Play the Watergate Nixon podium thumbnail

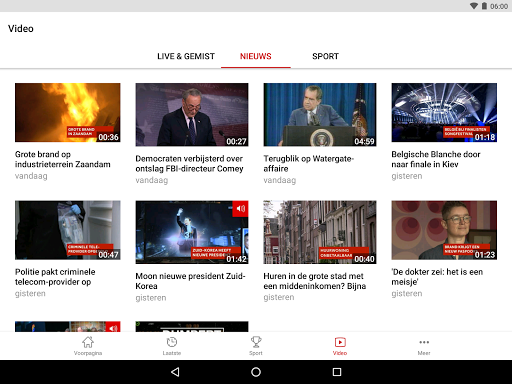tap(320, 115)
